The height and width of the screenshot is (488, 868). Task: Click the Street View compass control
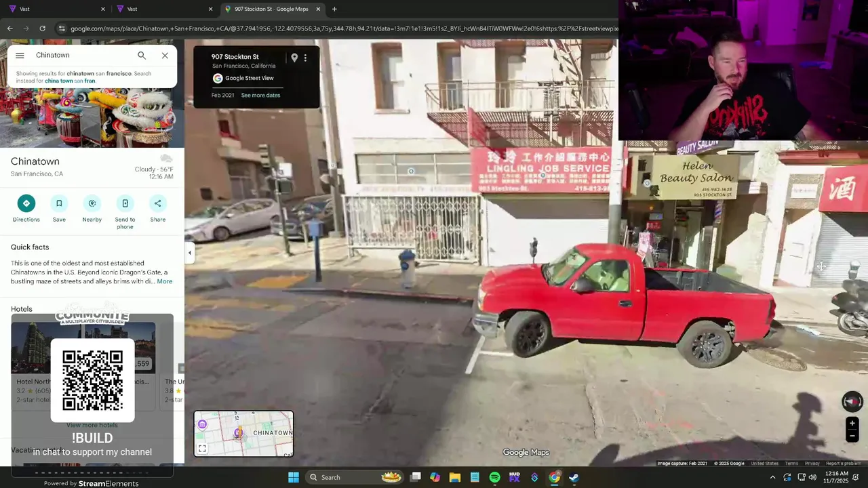852,402
